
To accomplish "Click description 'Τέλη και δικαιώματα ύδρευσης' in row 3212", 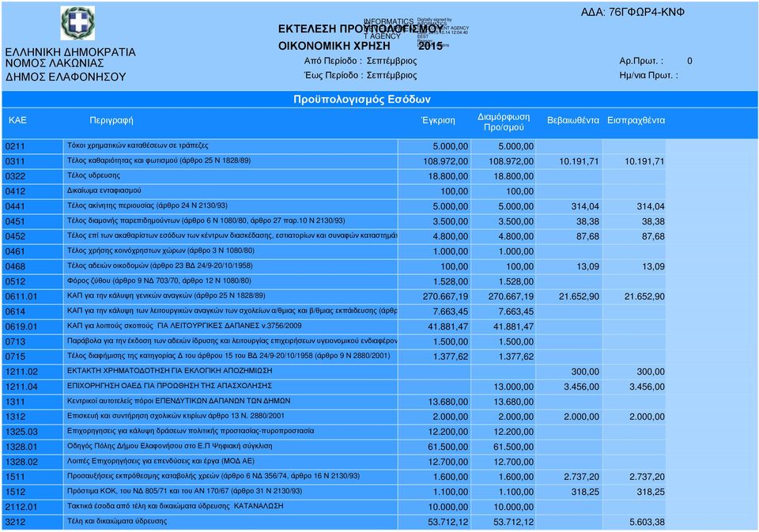I will (x=117, y=521).
